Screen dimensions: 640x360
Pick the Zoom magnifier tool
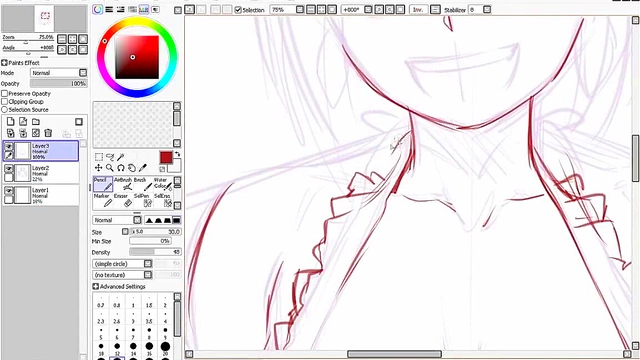110,168
